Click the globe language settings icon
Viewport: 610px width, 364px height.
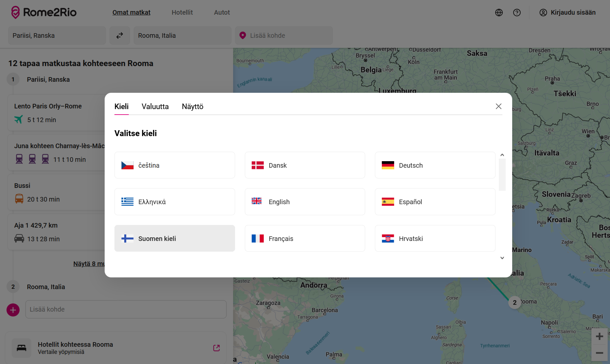tap(499, 13)
